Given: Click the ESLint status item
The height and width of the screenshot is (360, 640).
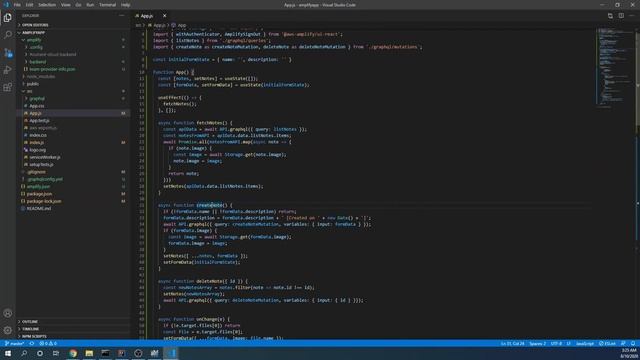Looking at the screenshot, I should (x=607, y=344).
